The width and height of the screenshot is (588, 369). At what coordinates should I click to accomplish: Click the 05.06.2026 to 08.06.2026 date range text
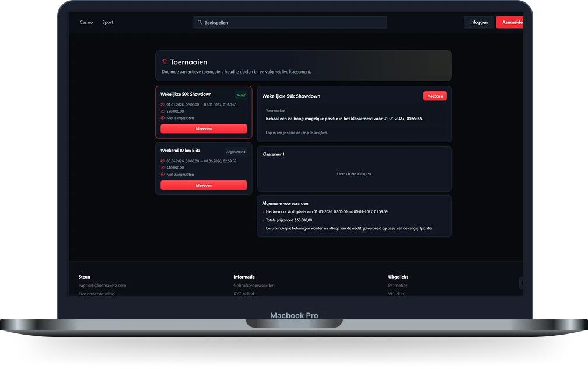[x=201, y=161]
